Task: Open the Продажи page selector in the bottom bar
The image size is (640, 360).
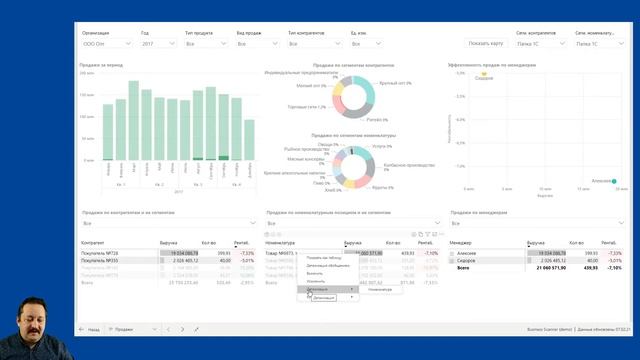Action: 132,329
